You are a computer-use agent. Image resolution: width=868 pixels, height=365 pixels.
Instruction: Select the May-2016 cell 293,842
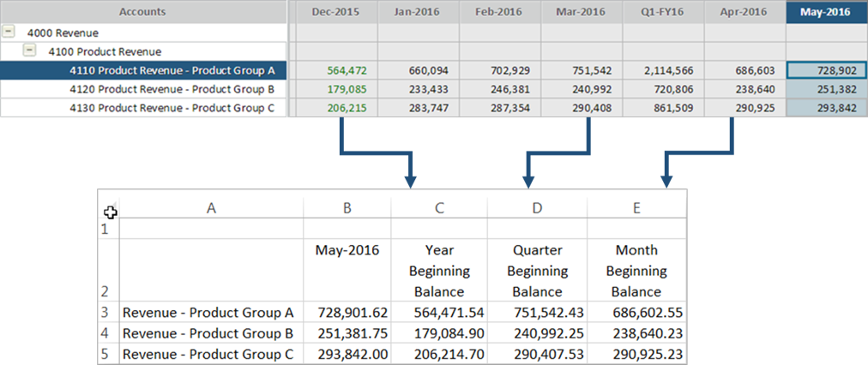[x=827, y=108]
